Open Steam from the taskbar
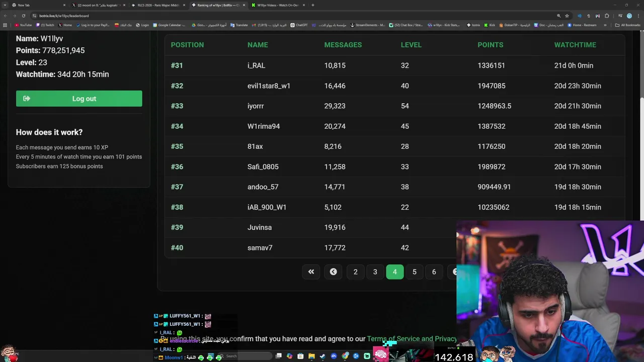644x362 pixels. (x=323, y=356)
